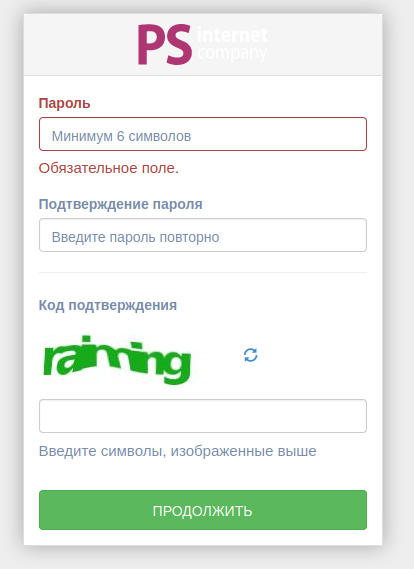
Task: Click the red 'Пароль' label
Action: tap(64, 103)
